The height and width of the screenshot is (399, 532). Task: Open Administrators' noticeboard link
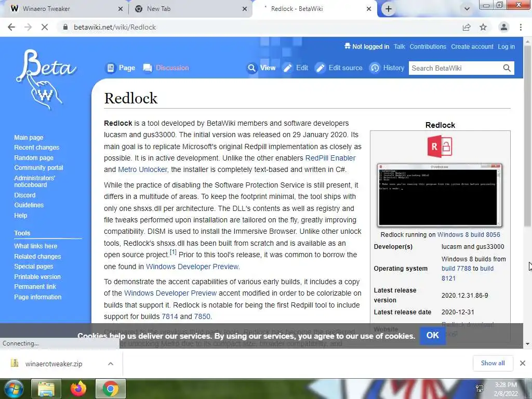pyautogui.click(x=34, y=181)
